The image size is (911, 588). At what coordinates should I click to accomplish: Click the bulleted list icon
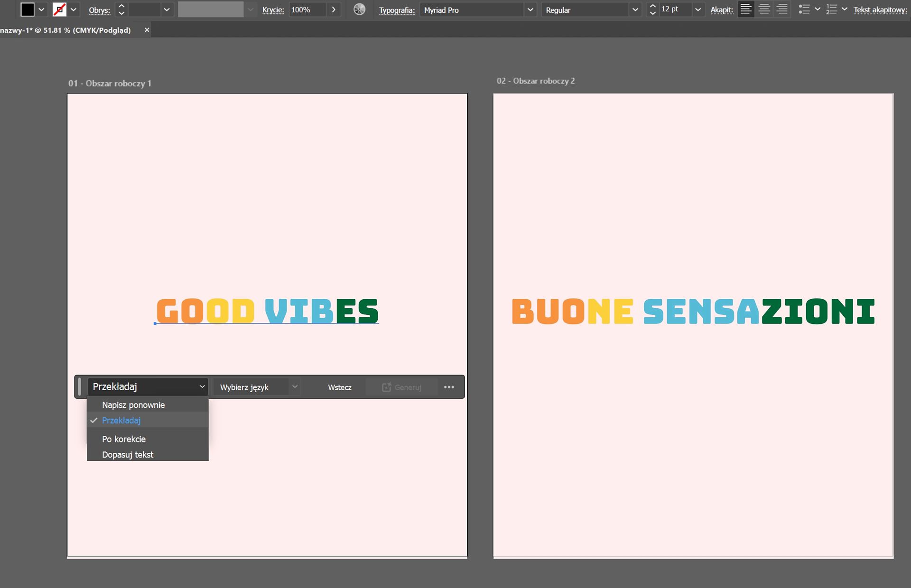click(804, 9)
